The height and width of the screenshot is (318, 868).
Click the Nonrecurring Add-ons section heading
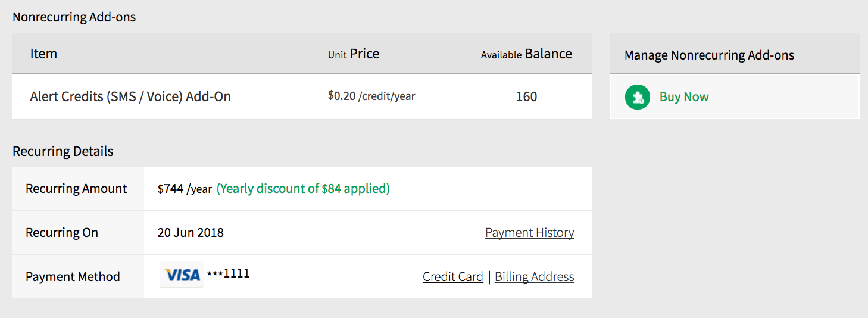click(74, 17)
